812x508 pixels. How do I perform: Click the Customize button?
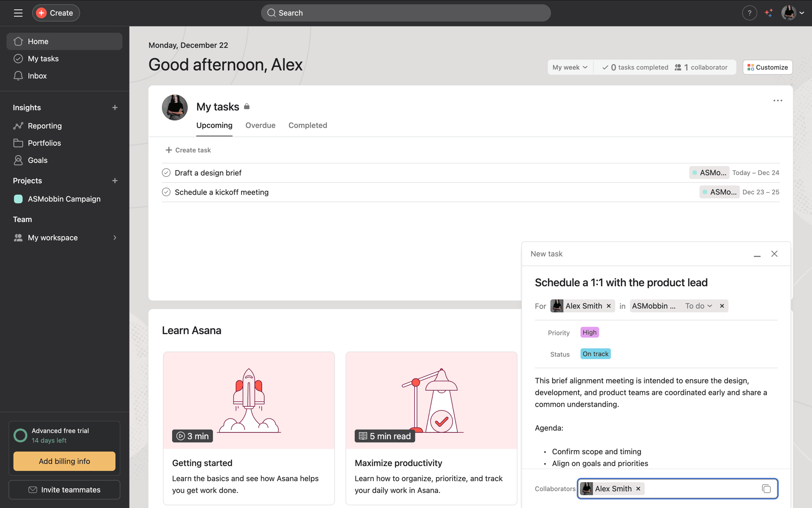tap(767, 67)
